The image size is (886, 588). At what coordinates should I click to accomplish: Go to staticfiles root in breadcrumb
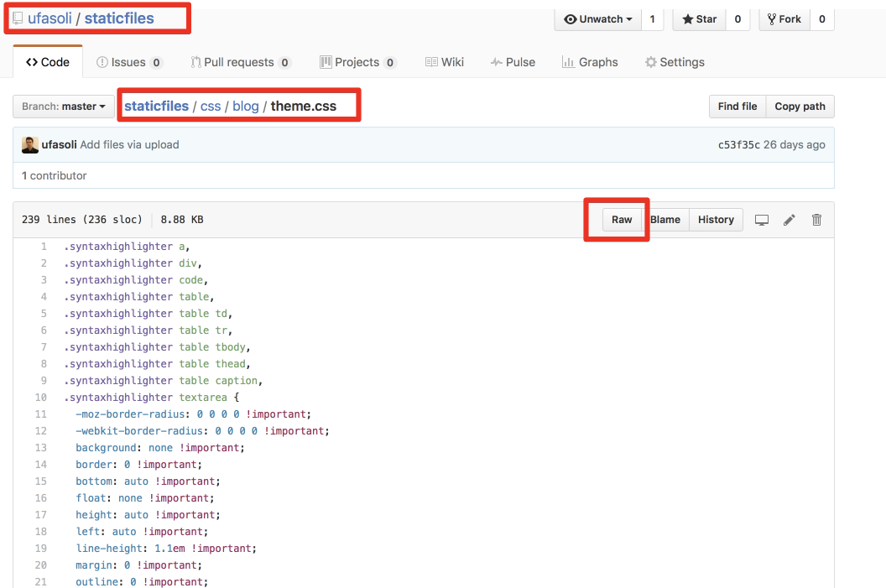157,106
